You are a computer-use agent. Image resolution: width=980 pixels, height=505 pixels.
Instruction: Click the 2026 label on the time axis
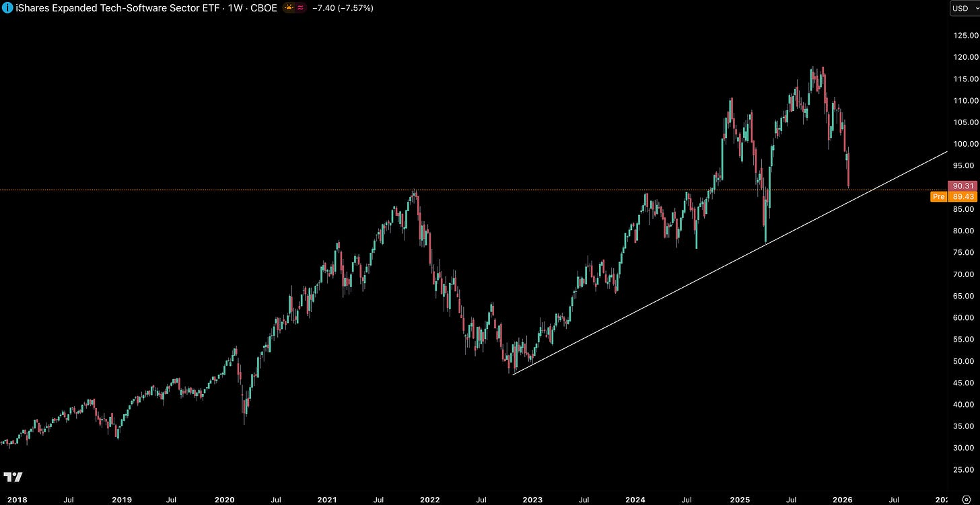tap(843, 500)
